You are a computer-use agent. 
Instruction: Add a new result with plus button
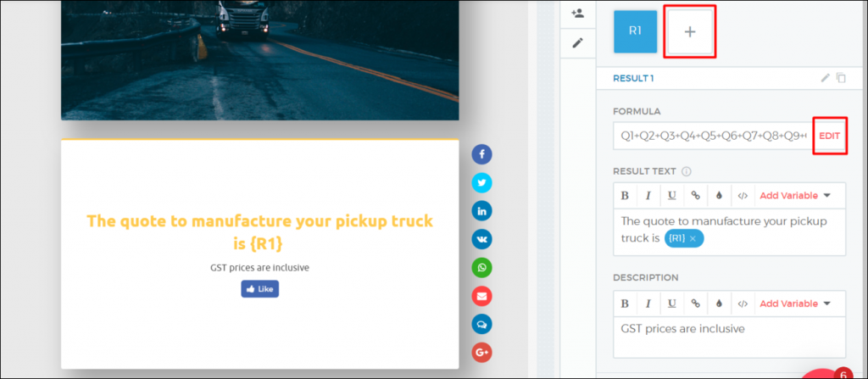[689, 31]
